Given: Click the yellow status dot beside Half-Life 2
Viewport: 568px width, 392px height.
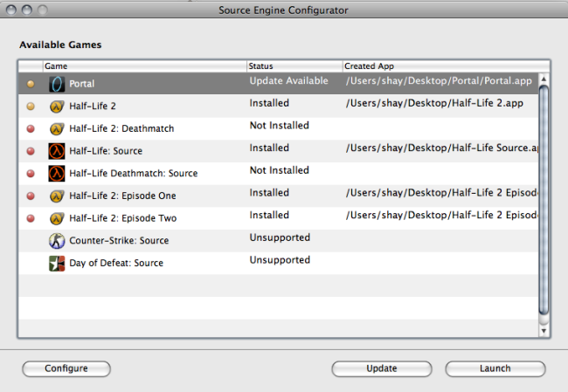Looking at the screenshot, I should click(31, 106).
